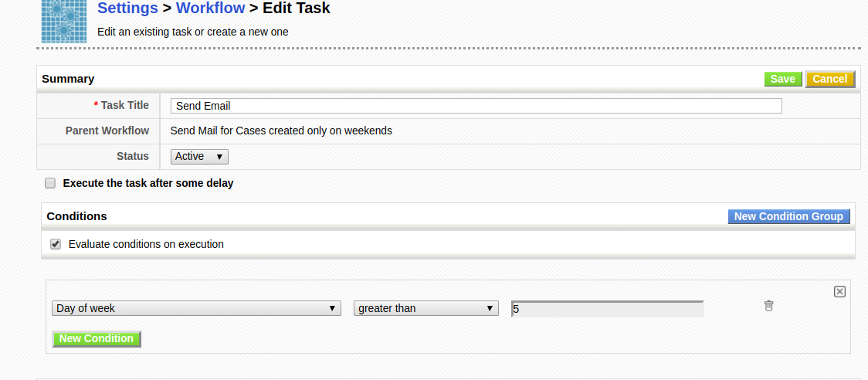Click the Parent Workflow name text
This screenshot has height=380, width=868.
pyautogui.click(x=281, y=131)
